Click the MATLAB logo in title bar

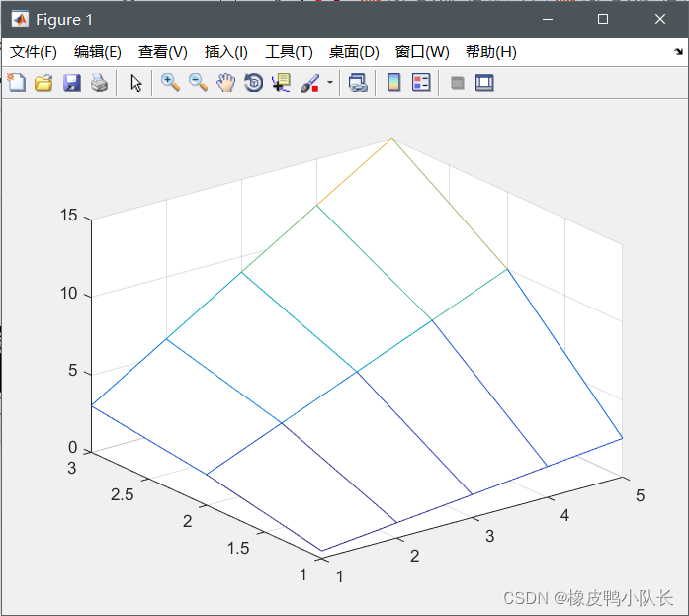tap(20, 19)
